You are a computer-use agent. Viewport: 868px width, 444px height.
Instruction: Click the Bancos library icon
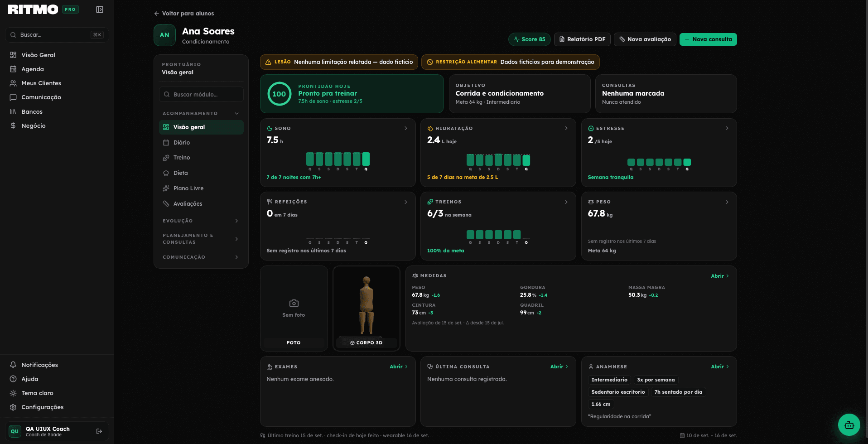[x=13, y=111]
